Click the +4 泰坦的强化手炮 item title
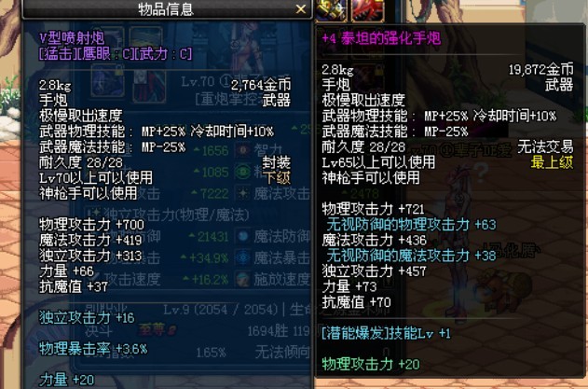Screen dimensions: 588x389 [381, 38]
